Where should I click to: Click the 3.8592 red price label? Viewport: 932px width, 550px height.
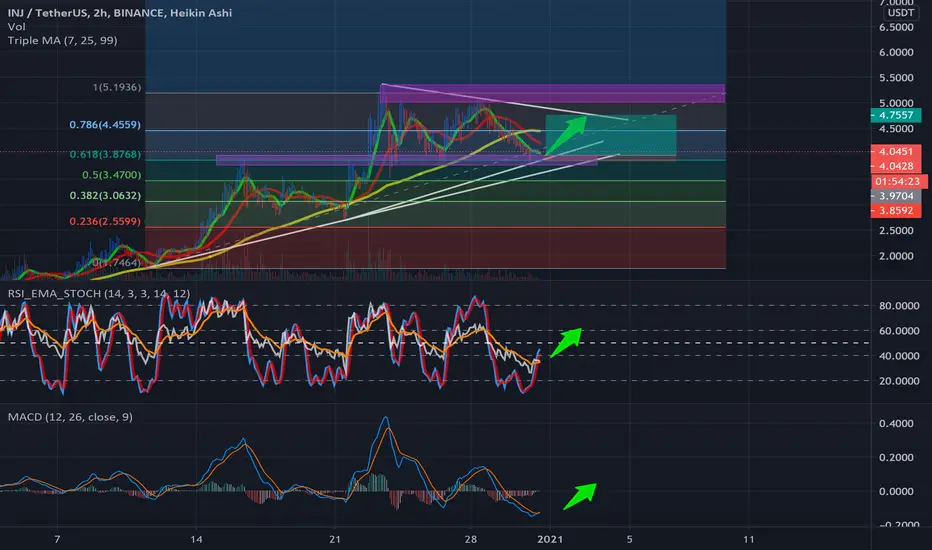tap(896, 210)
